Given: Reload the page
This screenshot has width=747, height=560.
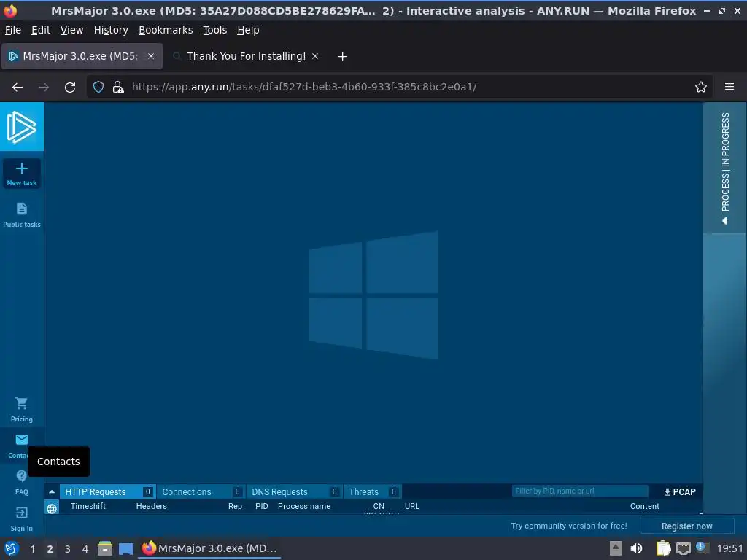Looking at the screenshot, I should (x=70, y=87).
